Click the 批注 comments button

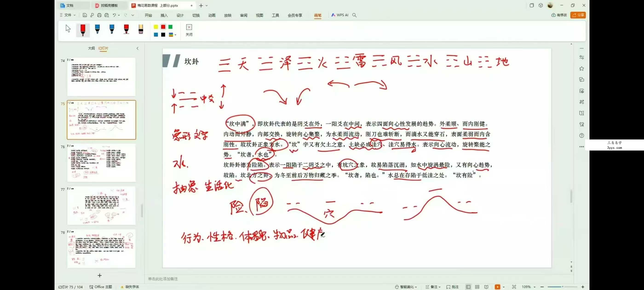point(452,287)
